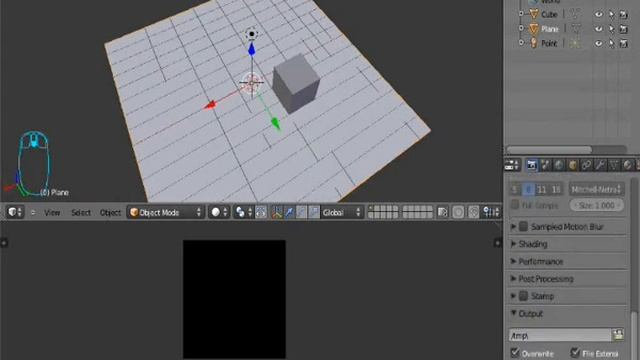Open the Object menu
This screenshot has width=640, height=360.
tap(110, 213)
